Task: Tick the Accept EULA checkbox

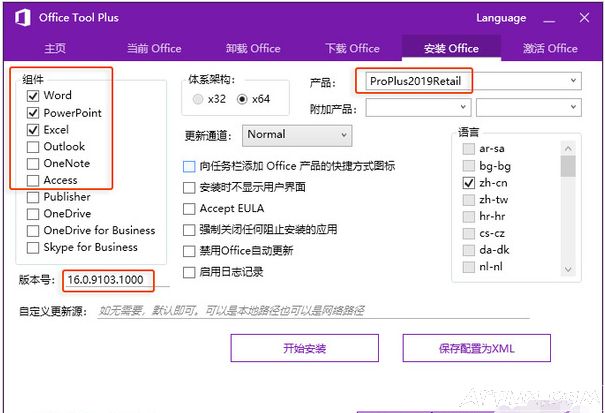Action: pos(189,209)
